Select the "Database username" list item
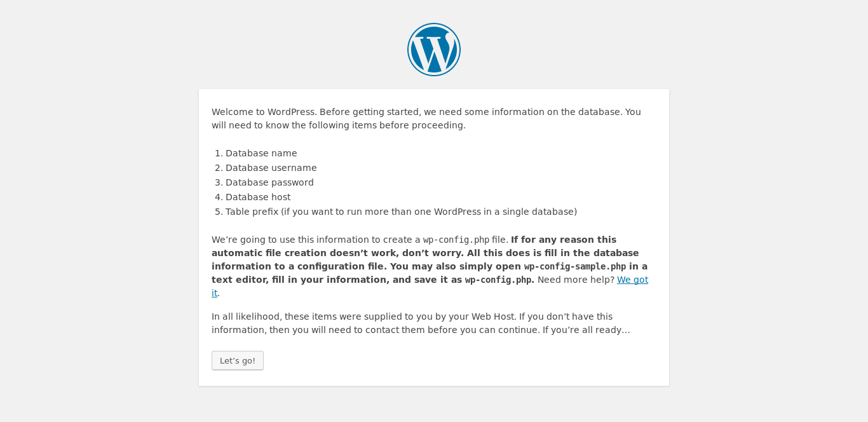This screenshot has height=422, width=868. 271,168
